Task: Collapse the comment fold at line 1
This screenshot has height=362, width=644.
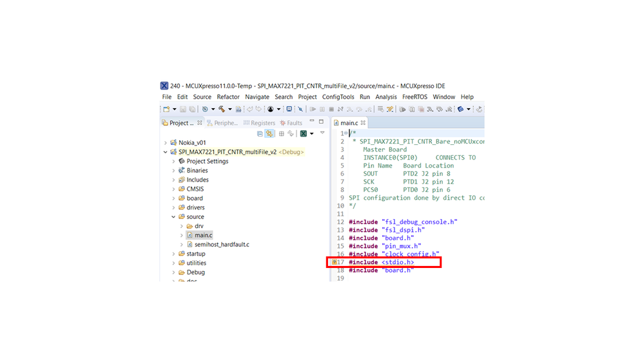Action: point(346,133)
